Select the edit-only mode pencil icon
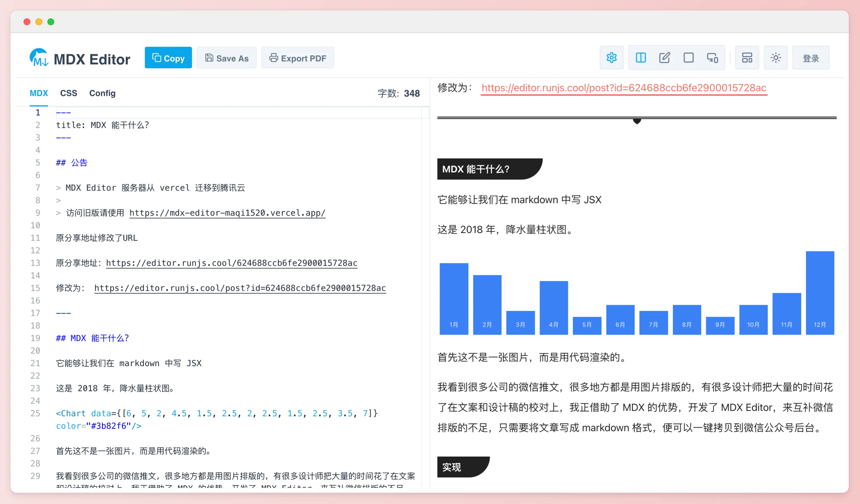This screenshot has height=504, width=860. coord(664,58)
